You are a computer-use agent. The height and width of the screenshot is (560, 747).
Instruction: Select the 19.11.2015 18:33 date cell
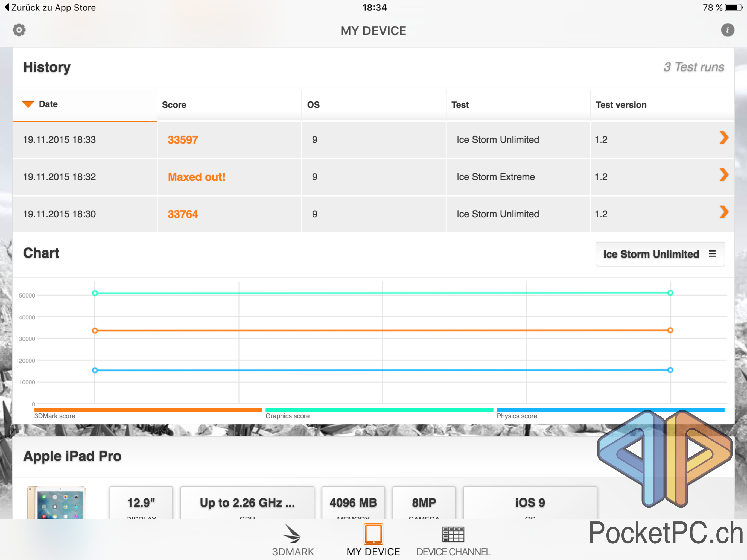[x=84, y=140]
